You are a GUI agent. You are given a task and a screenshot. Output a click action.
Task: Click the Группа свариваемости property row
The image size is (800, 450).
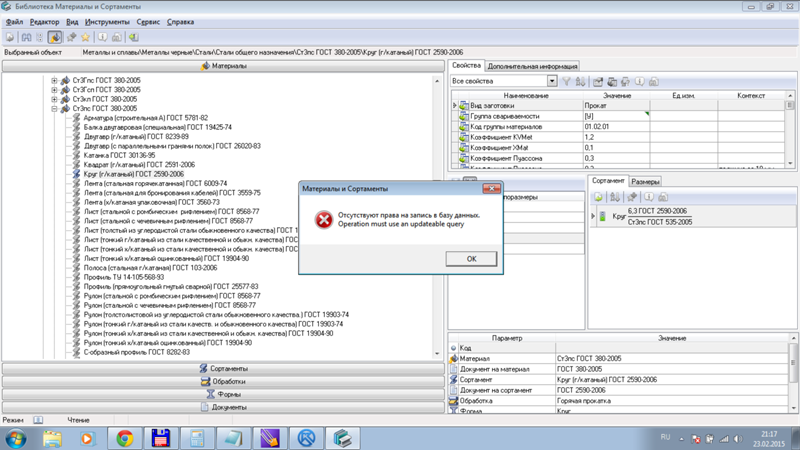pyautogui.click(x=618, y=116)
